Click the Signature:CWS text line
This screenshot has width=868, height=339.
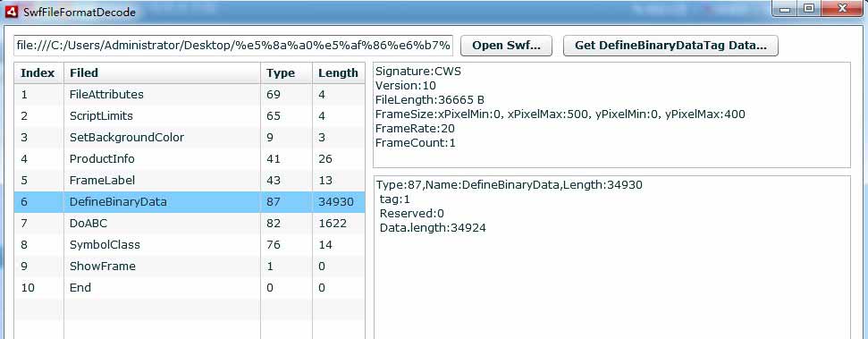[418, 72]
